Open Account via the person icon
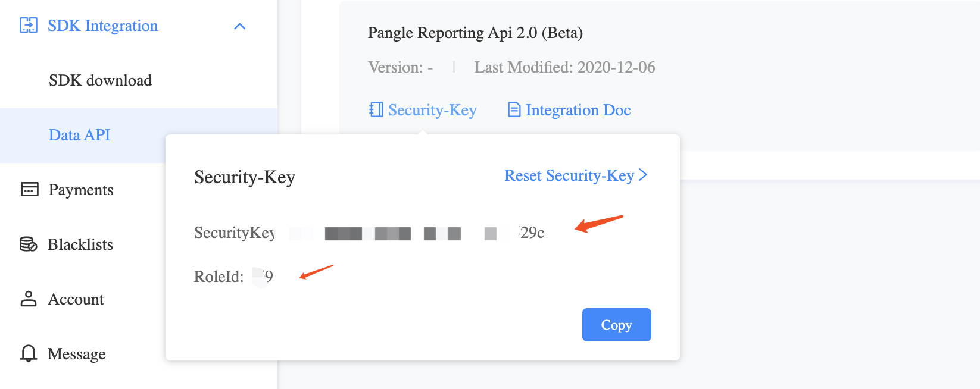Viewport: 980px width, 389px height. [x=27, y=299]
